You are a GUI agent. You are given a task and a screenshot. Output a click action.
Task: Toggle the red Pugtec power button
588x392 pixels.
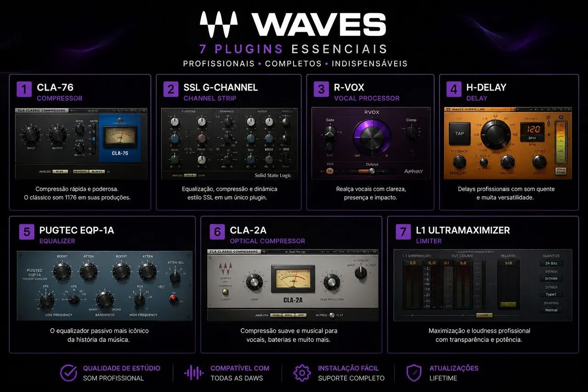pos(174,300)
